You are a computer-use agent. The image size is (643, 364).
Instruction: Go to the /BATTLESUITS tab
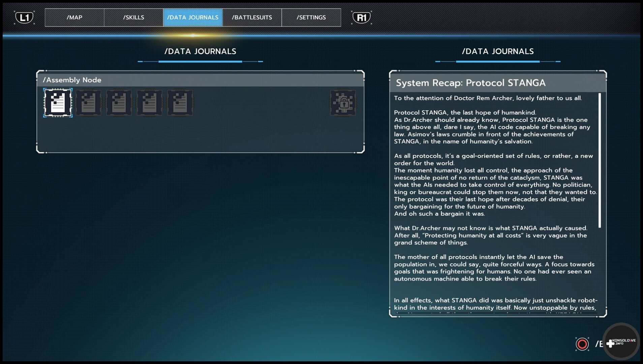click(x=252, y=18)
